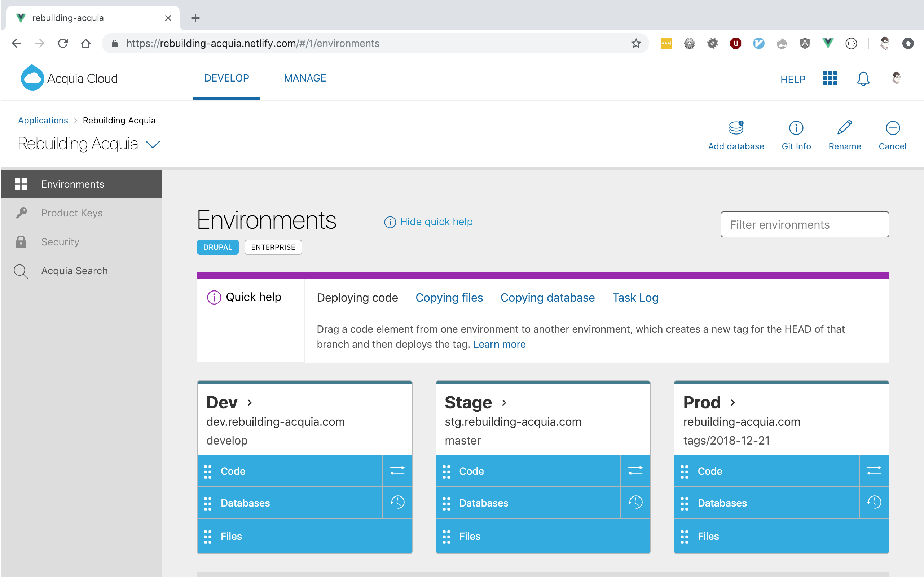The image size is (924, 578).
Task: Click the Add database icon
Action: 736,128
